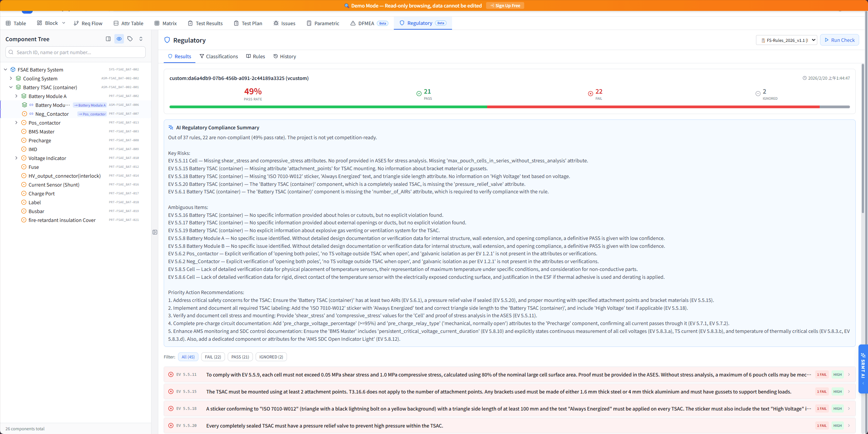
Task: Expand the Cooling System tree node
Action: coord(11,78)
